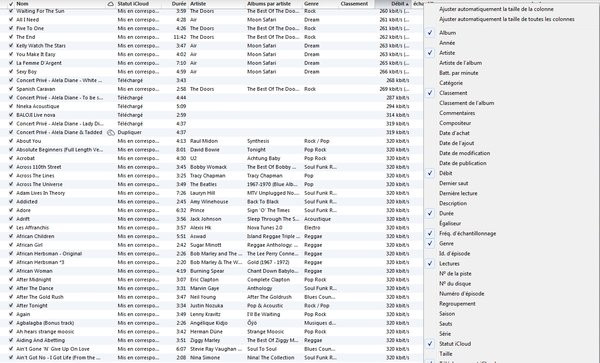Sort songs by the Nom column header
This screenshot has width=600, height=363.
coord(22,4)
